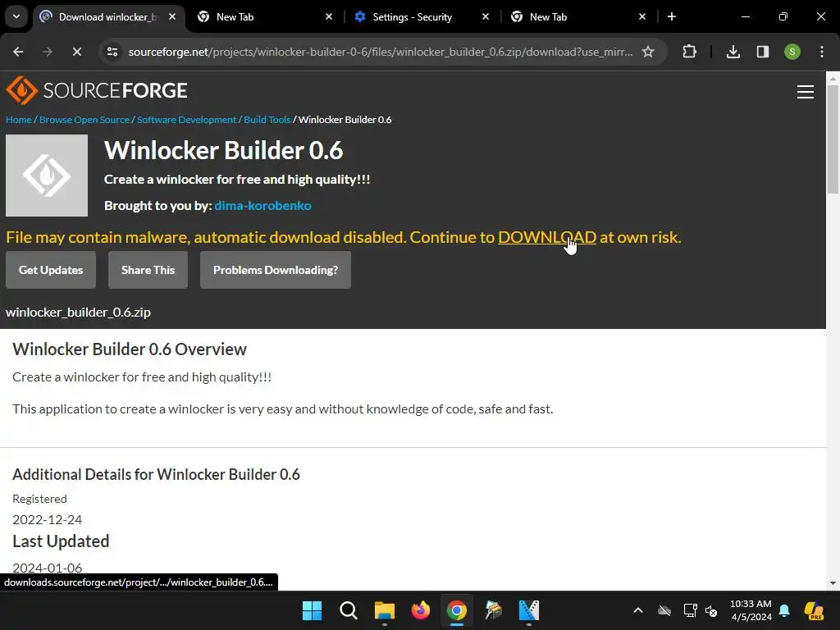Close the first New Tab
Screen dimensions: 840x630
coord(329,16)
